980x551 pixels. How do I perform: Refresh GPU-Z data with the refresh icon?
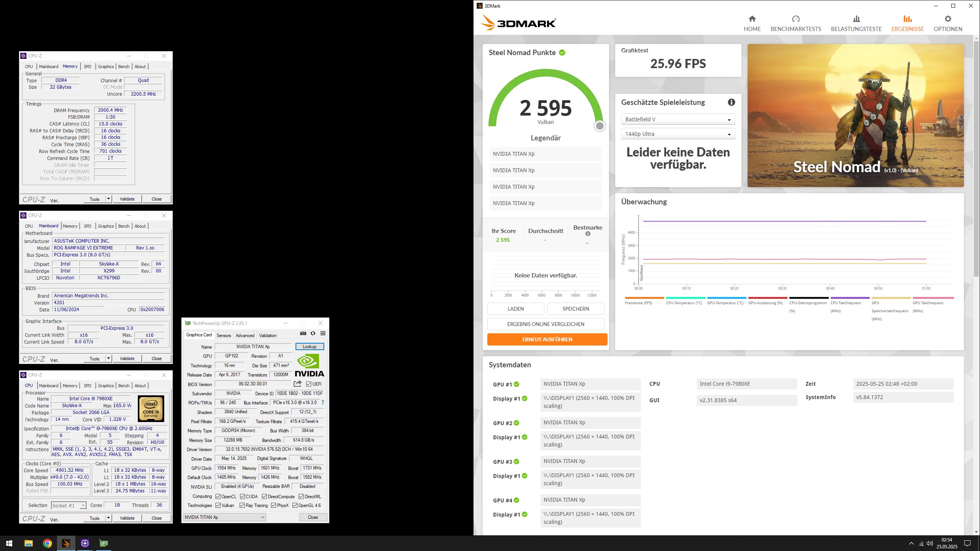point(313,333)
